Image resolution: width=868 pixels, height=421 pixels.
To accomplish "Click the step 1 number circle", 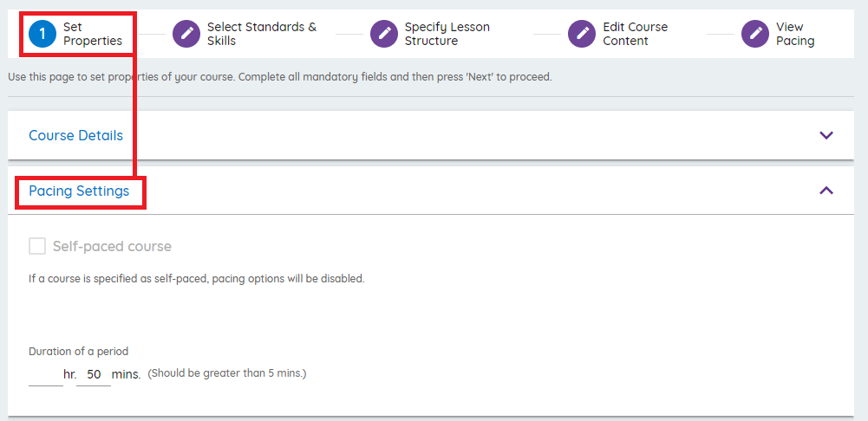I will pyautogui.click(x=42, y=34).
